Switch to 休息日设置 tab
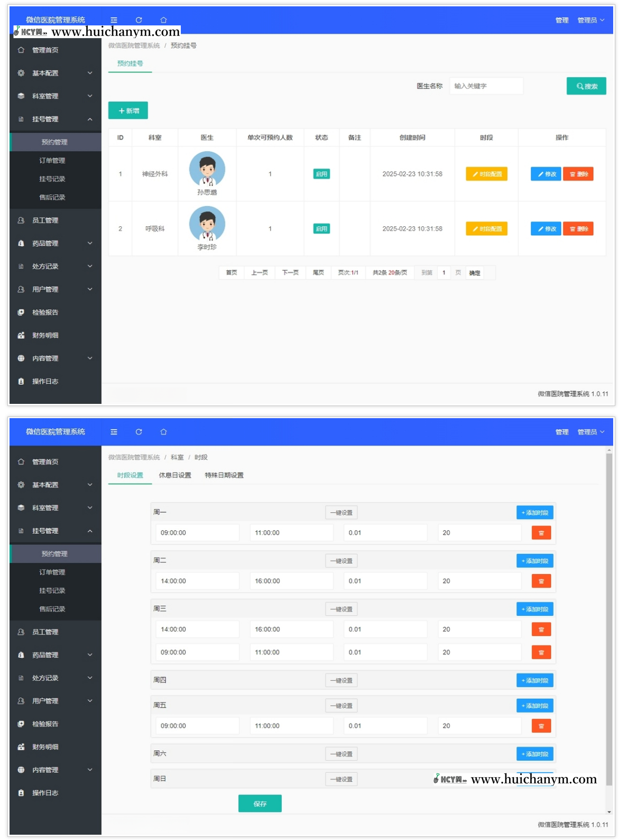This screenshot has width=619, height=840. click(175, 475)
